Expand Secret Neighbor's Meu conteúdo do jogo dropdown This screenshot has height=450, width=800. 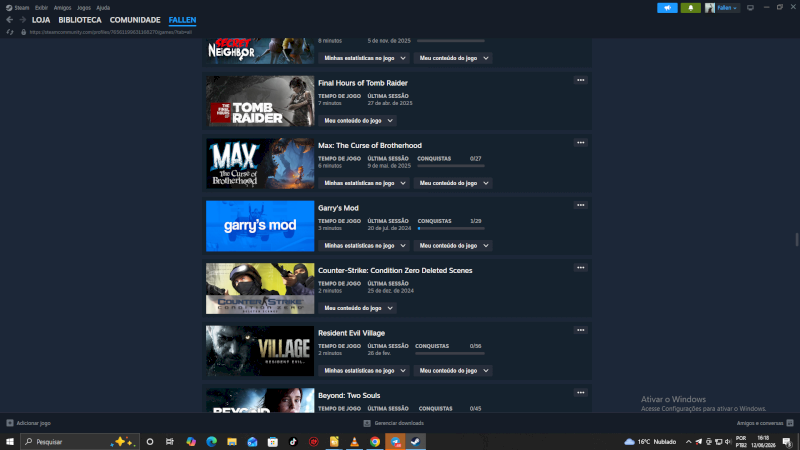453,58
